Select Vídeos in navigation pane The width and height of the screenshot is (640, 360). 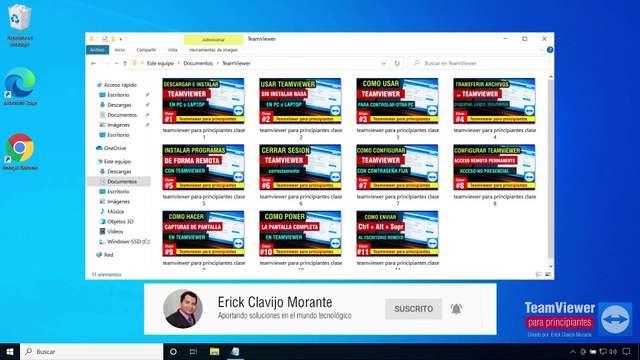(x=115, y=231)
